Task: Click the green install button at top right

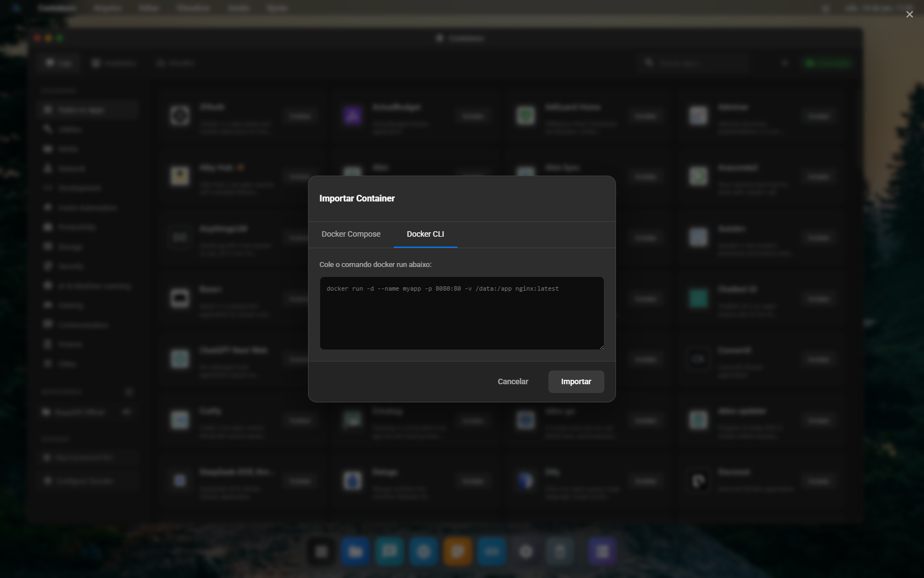Action: click(827, 63)
